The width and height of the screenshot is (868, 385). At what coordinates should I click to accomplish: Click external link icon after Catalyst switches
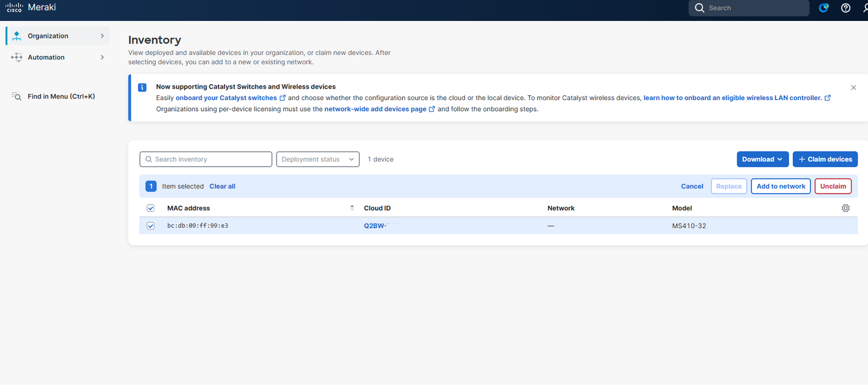[282, 98]
